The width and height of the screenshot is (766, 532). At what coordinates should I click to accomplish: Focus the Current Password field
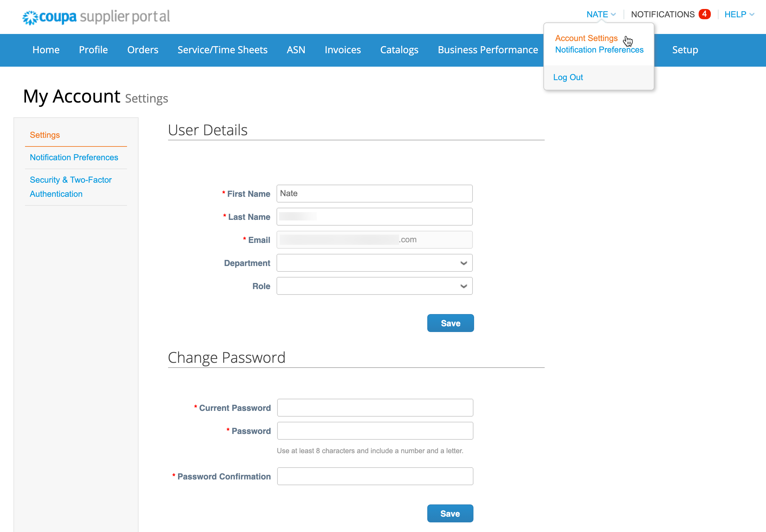[375, 408]
